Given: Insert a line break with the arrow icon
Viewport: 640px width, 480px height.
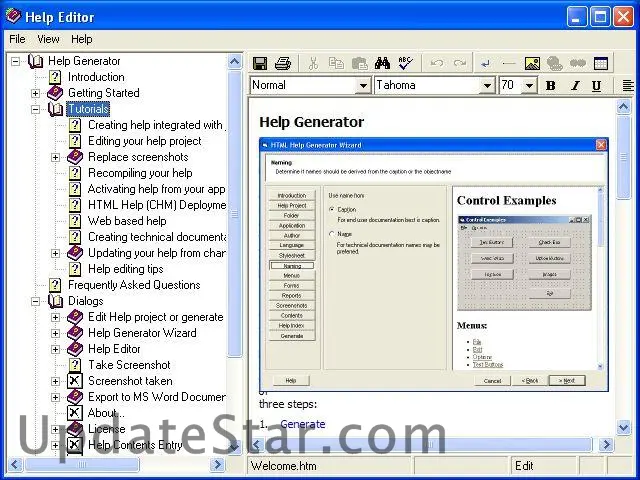Looking at the screenshot, I should coord(486,63).
